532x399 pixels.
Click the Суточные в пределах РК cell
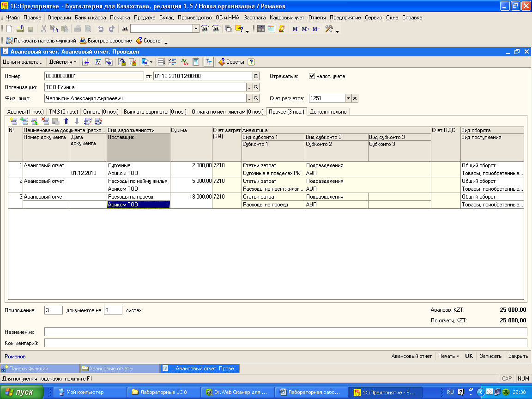click(x=273, y=173)
